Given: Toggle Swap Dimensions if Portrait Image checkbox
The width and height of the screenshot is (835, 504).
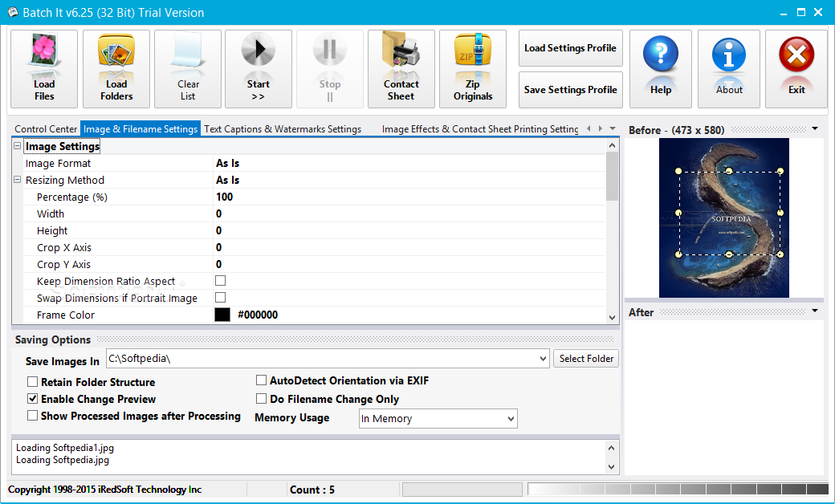Looking at the screenshot, I should (221, 298).
